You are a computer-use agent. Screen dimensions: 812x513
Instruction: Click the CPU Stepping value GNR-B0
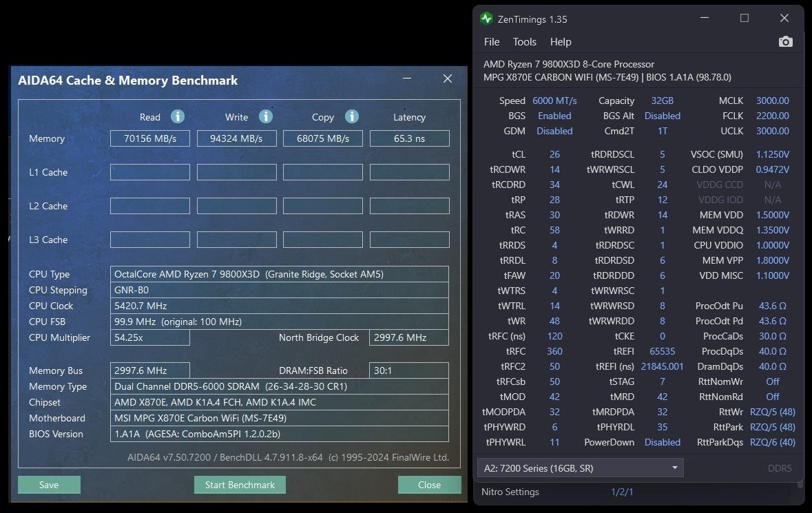coord(279,290)
